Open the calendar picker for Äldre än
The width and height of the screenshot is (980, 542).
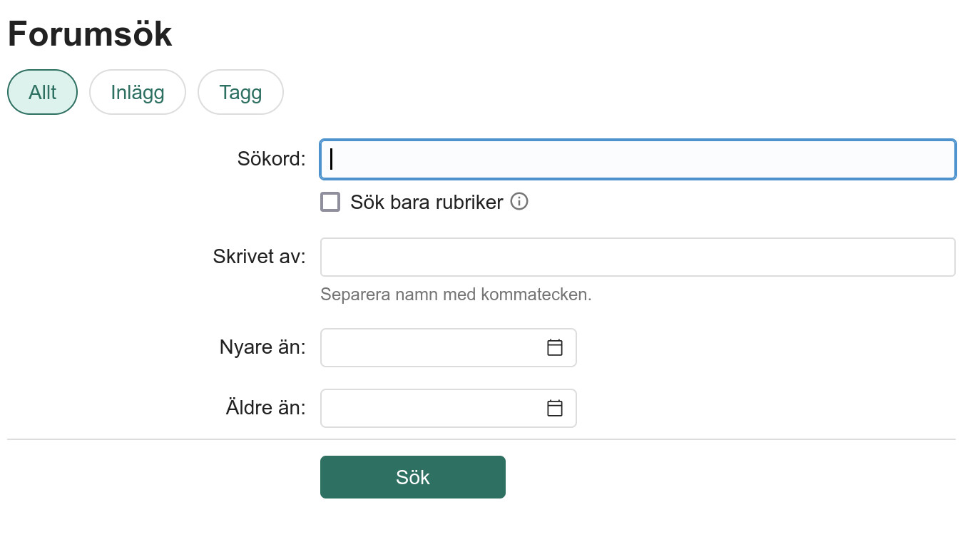(555, 408)
